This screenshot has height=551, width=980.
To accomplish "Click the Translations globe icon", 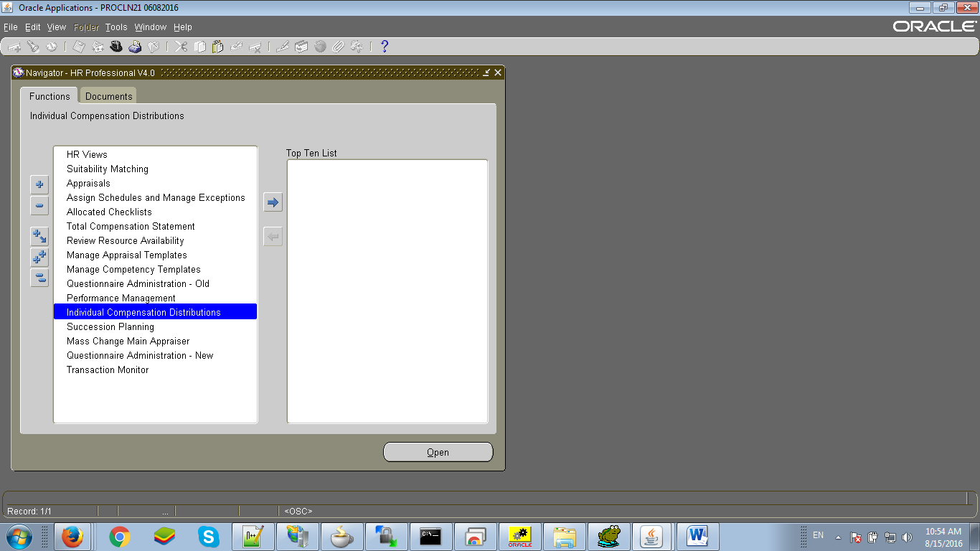I will click(x=320, y=47).
